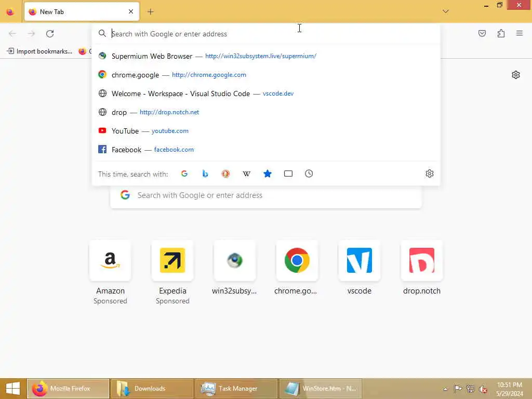Image resolution: width=532 pixels, height=399 pixels.
Task: Open the Windows Start button
Action: click(13, 389)
